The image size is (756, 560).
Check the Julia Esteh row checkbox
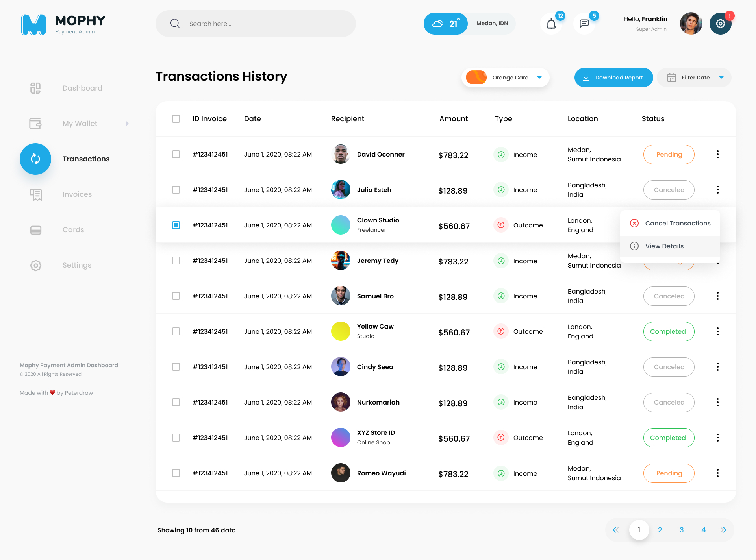tap(176, 190)
